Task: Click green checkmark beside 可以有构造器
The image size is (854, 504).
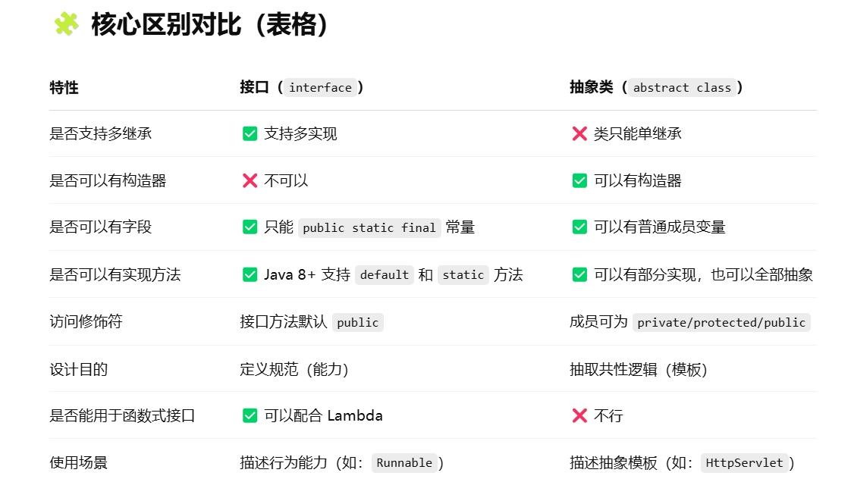Action: 579,180
